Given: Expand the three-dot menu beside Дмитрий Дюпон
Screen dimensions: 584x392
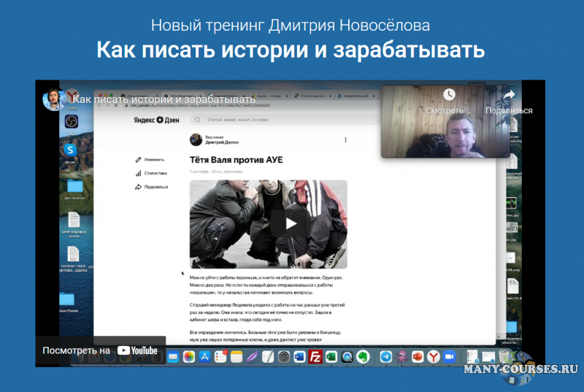Looking at the screenshot, I should click(345, 139).
